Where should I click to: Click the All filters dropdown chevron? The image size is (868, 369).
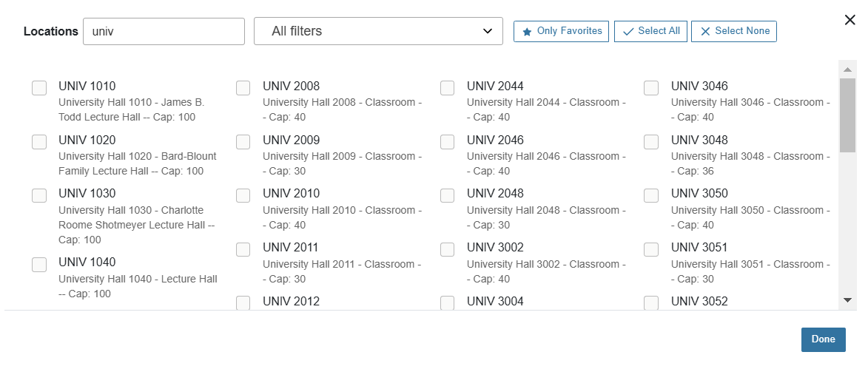(488, 31)
